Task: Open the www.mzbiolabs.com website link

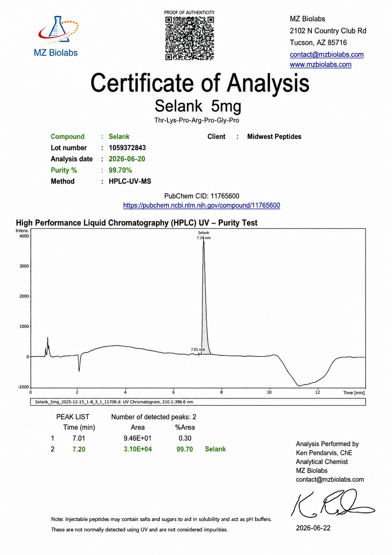Action: click(x=321, y=64)
